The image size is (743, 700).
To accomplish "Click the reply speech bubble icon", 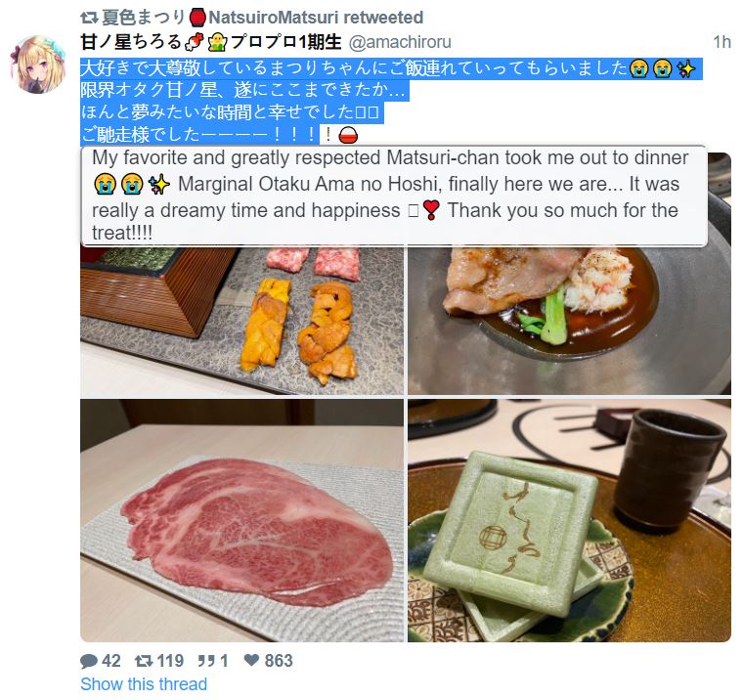I will 89,661.
